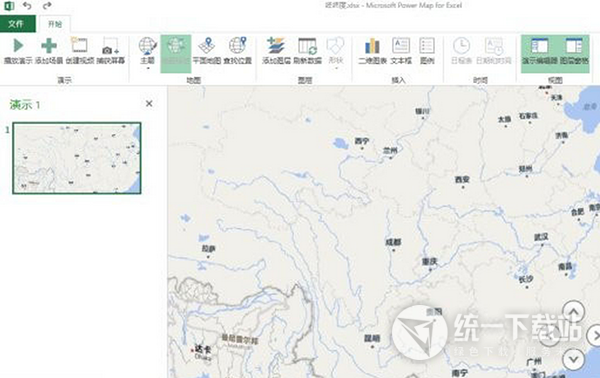The width and height of the screenshot is (600, 378).
Task: Tilt map down with the down arrow
Action: tap(574, 359)
